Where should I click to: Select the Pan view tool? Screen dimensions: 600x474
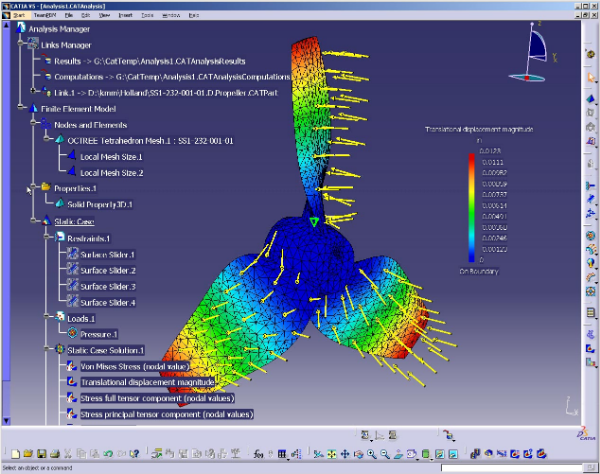[345, 454]
